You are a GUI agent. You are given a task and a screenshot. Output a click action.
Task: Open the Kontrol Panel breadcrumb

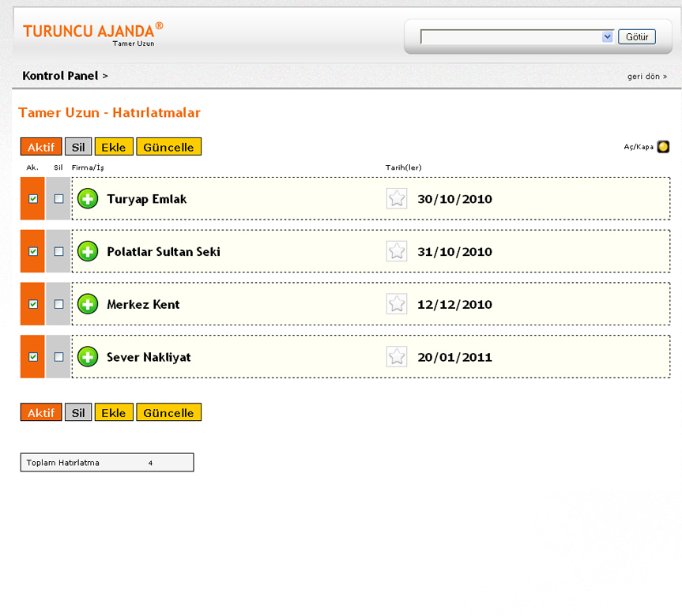click(60, 76)
